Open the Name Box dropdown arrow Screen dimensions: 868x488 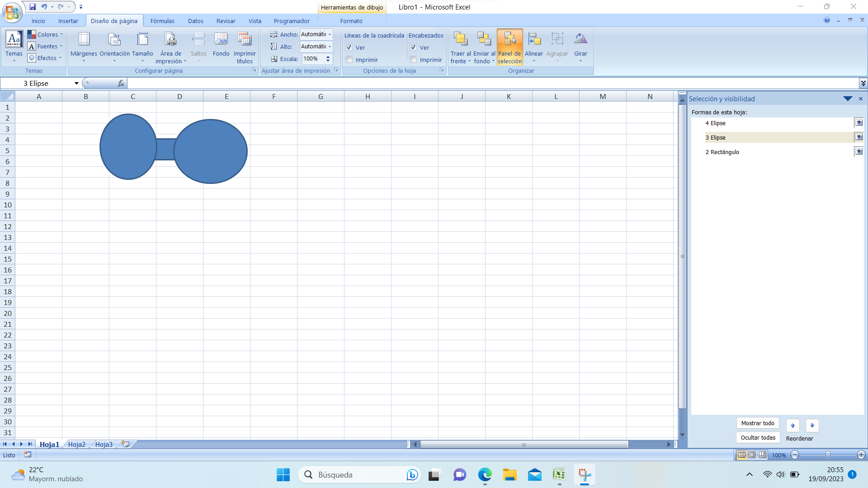click(x=76, y=83)
